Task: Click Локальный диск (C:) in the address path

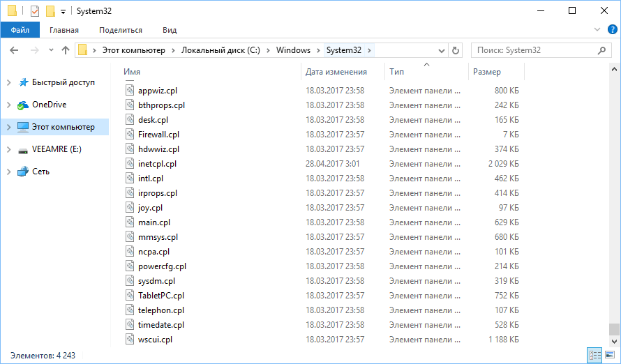Action: click(220, 50)
